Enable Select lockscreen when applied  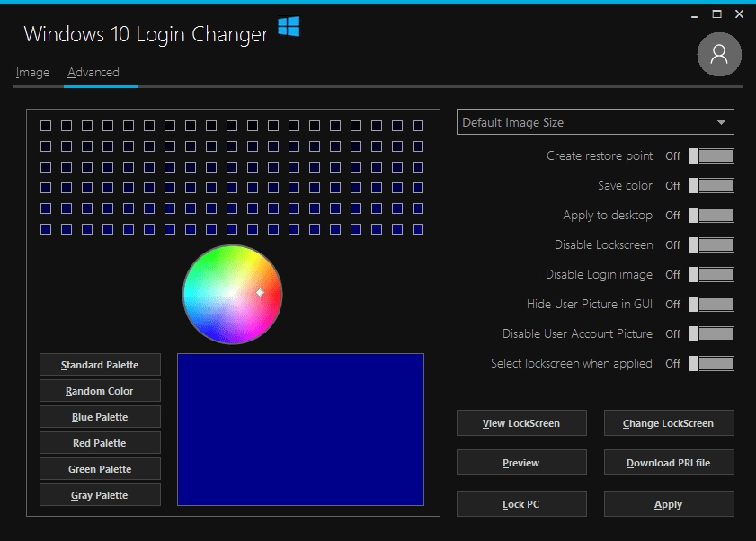coord(712,364)
